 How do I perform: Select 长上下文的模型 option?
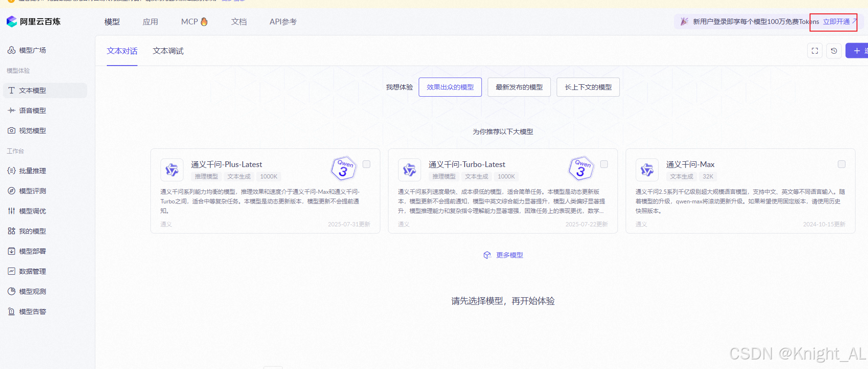point(588,87)
